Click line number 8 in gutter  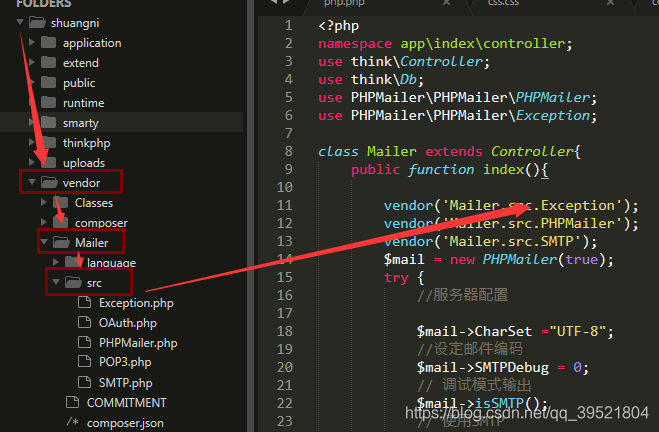point(288,151)
